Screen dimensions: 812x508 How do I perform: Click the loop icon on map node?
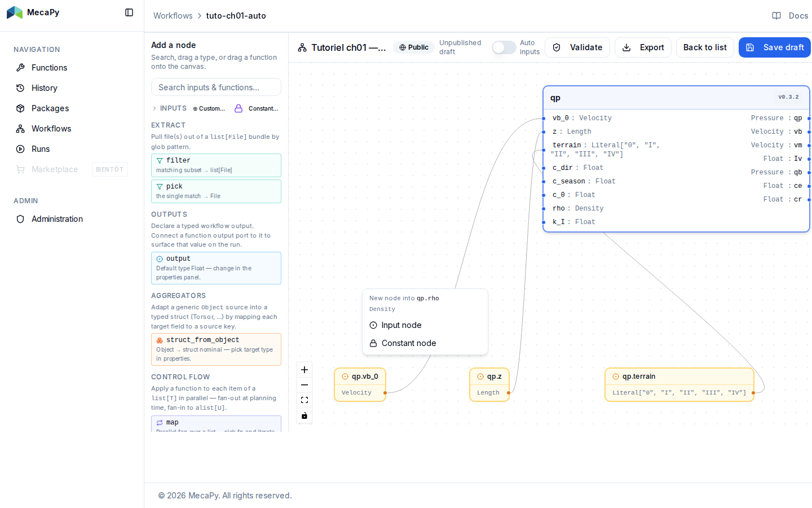click(x=160, y=423)
